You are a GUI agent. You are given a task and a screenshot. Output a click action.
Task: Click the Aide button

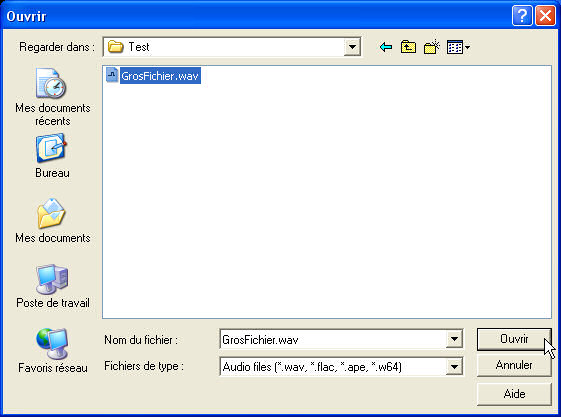coord(514,394)
